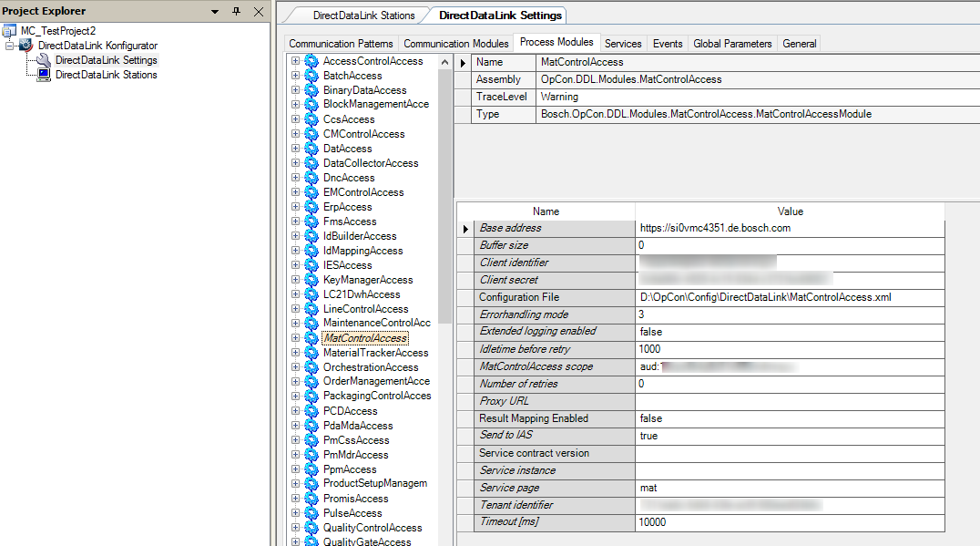Select the DirectDataLink Settings icon in Project Explorer
980x546 pixels.
point(41,60)
